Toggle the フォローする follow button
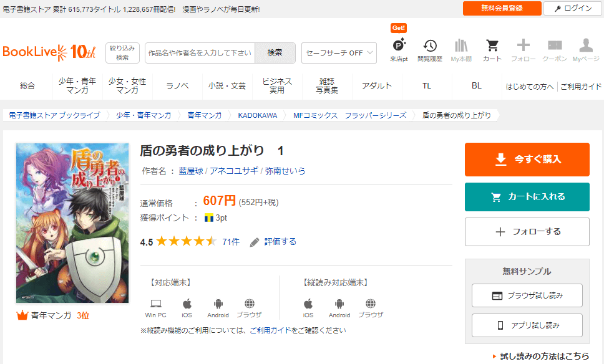The image size is (604, 364). [x=527, y=232]
